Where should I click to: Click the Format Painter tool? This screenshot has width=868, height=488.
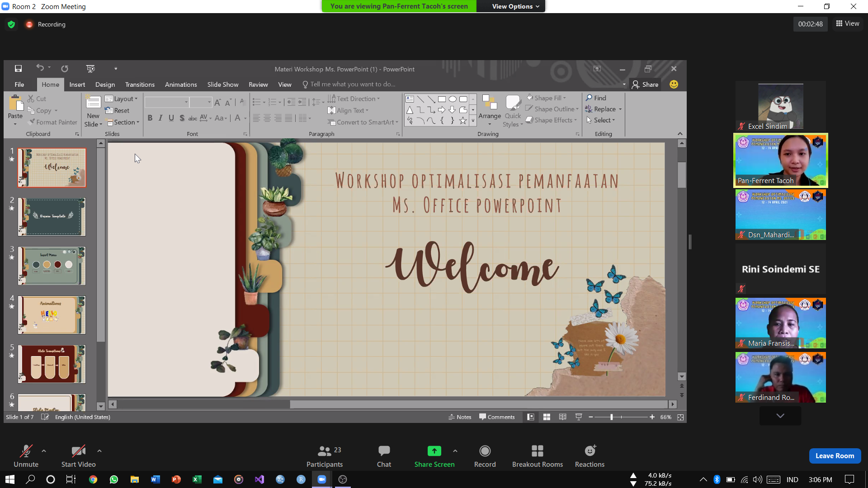52,122
